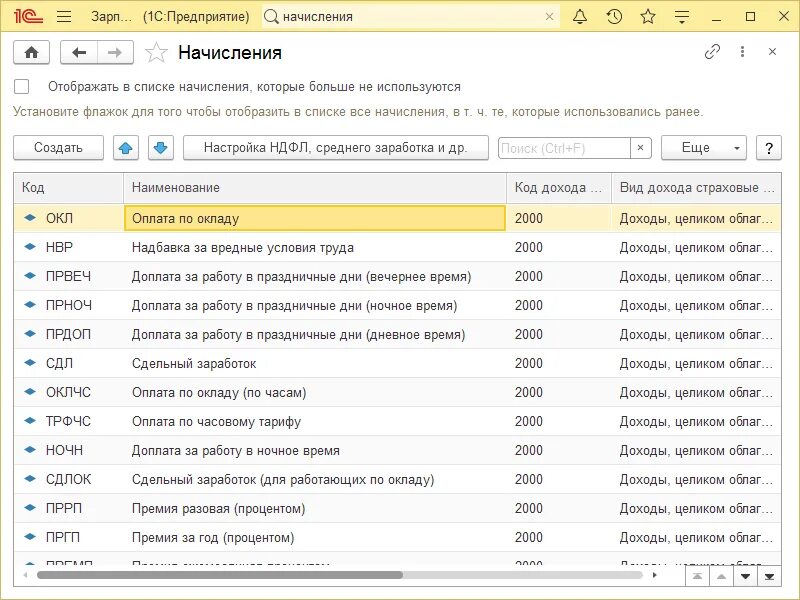The height and width of the screenshot is (600, 800).
Task: Select Премия разовая (процентом) row
Action: pyautogui.click(x=397, y=509)
